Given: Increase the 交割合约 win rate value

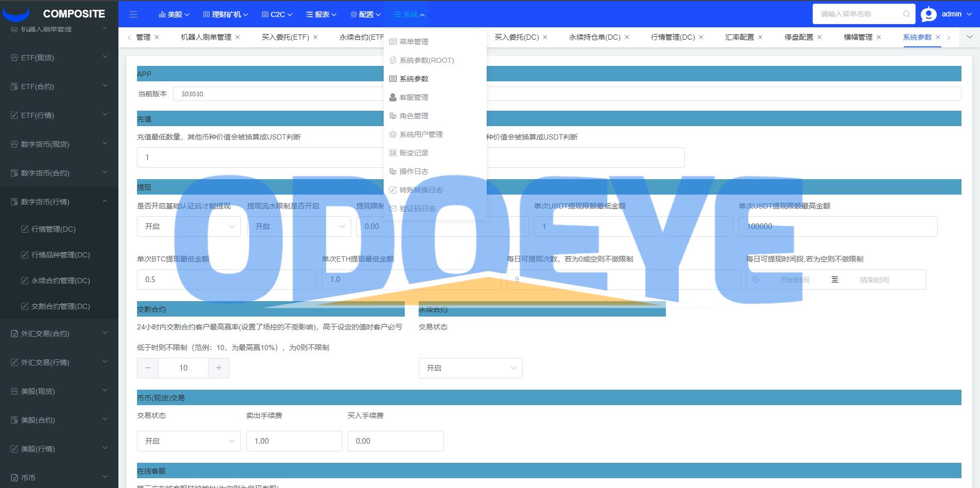Looking at the screenshot, I should point(219,368).
